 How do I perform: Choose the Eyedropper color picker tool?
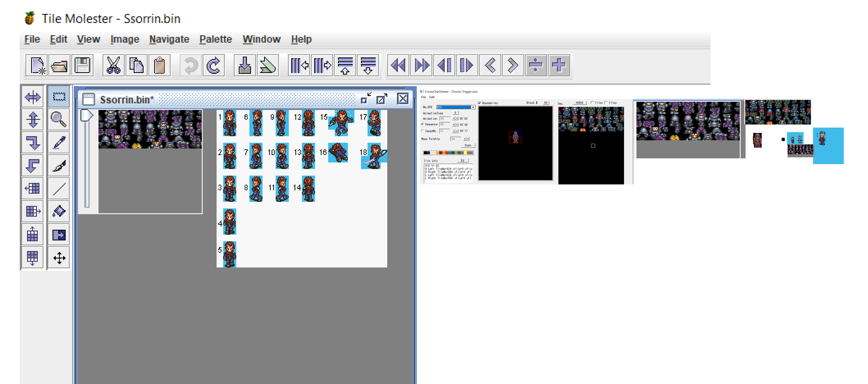click(59, 143)
